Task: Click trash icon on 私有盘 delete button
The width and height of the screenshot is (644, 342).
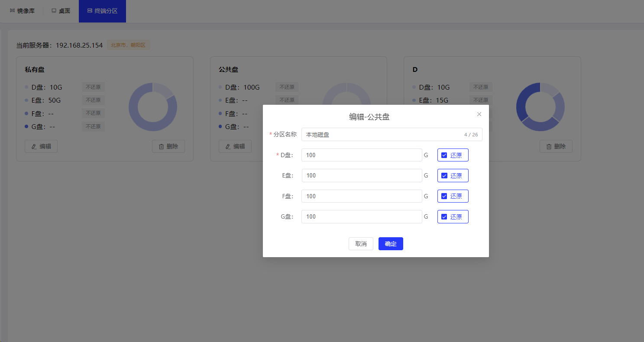Action: coord(162,147)
